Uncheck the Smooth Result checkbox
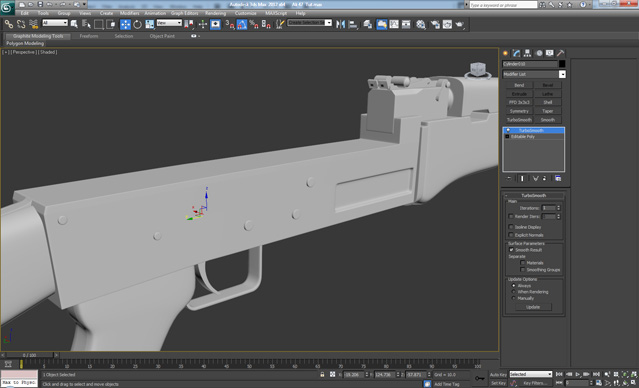This screenshot has width=639, height=388. click(511, 249)
